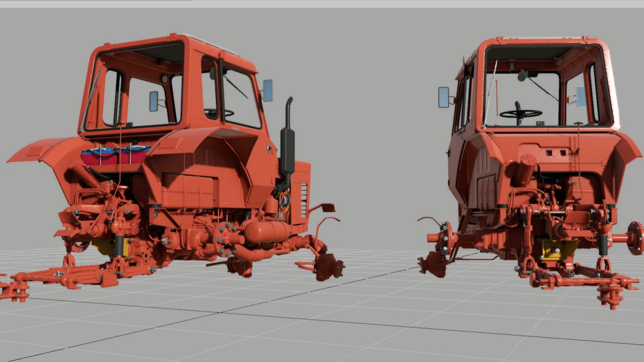Click right tractor's outer left side mirror
This screenshot has width=644, height=362.
click(443, 97)
